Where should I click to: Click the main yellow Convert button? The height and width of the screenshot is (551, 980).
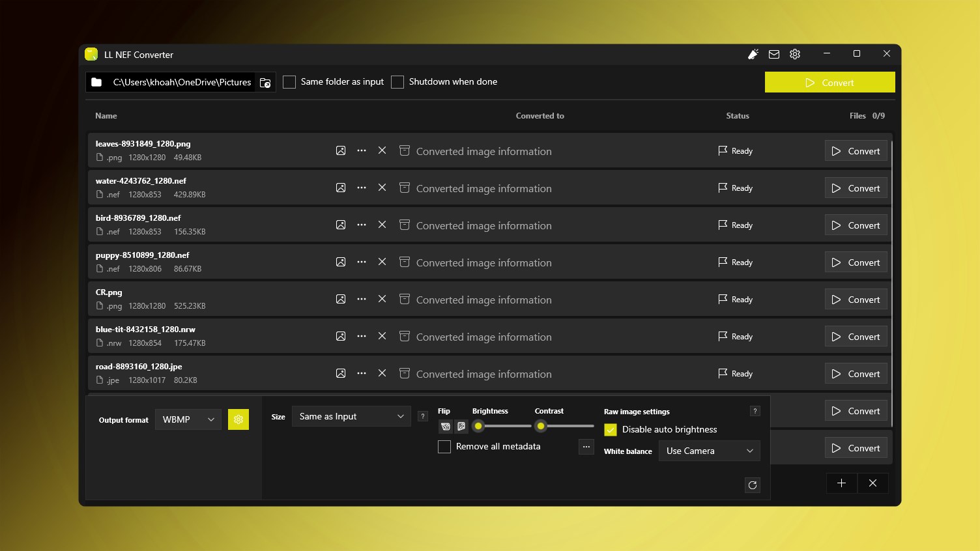coord(829,83)
